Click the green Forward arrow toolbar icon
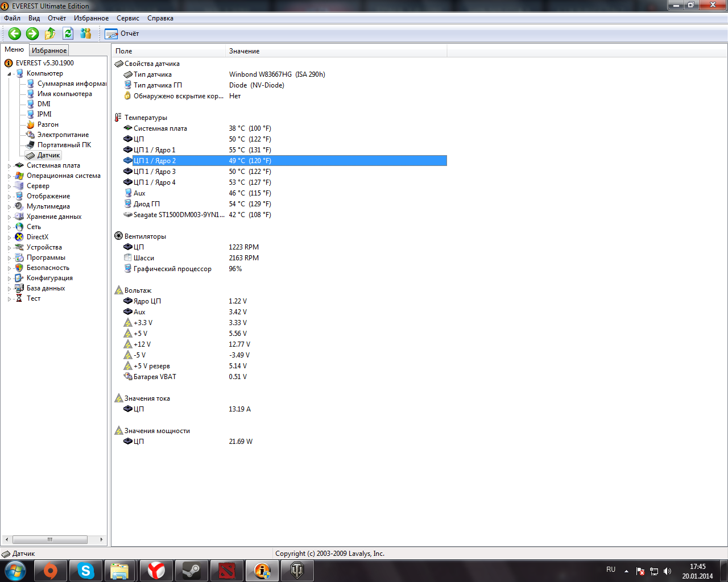The height and width of the screenshot is (582, 728). tap(32, 34)
